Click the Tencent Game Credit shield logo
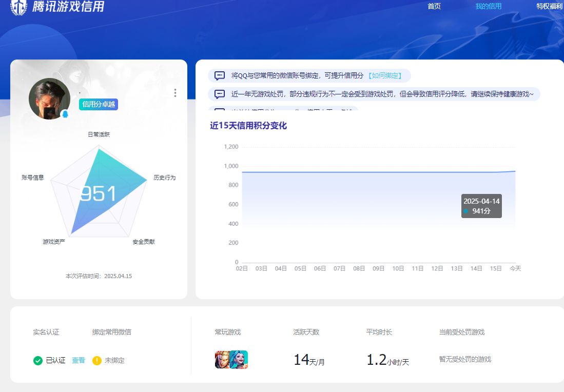 (18, 7)
